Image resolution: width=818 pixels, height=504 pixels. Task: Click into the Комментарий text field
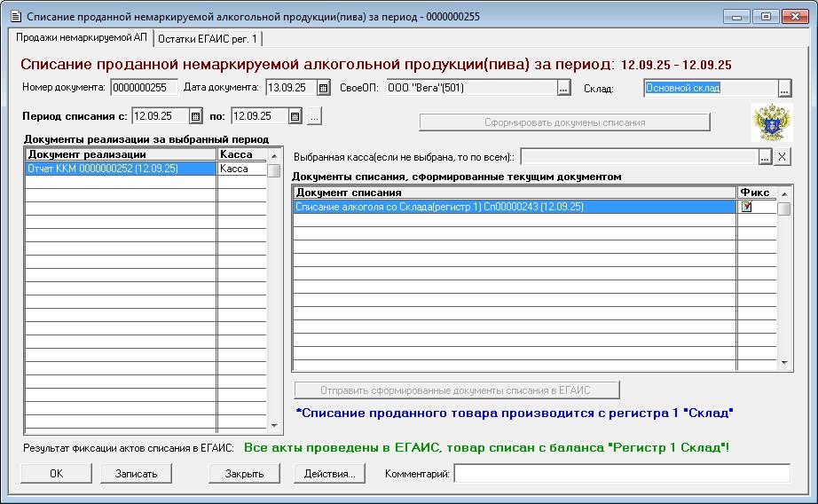coord(621,474)
